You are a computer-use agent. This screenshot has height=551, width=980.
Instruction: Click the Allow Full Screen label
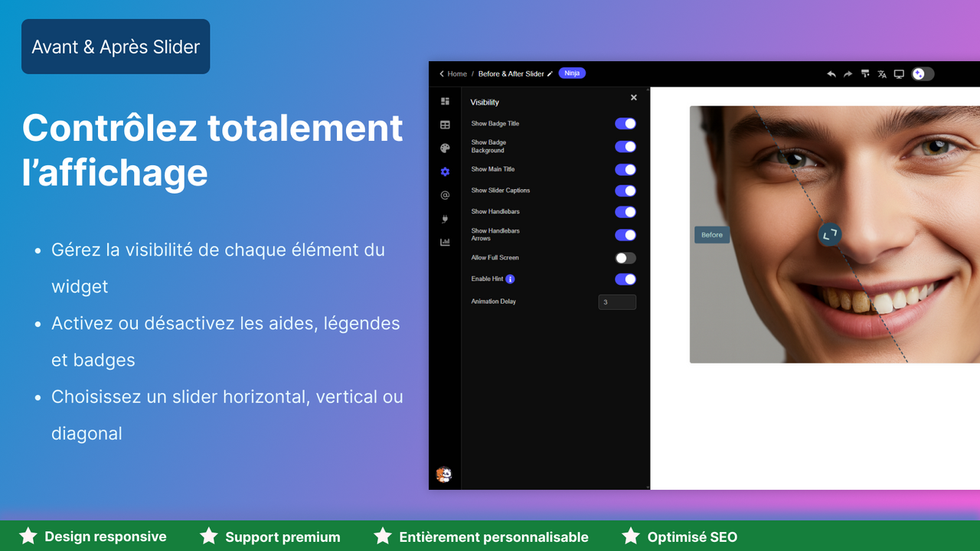tap(495, 258)
